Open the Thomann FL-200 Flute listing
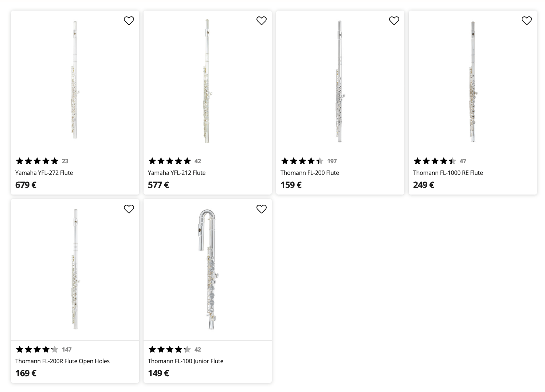The height and width of the screenshot is (392, 545). click(x=309, y=173)
